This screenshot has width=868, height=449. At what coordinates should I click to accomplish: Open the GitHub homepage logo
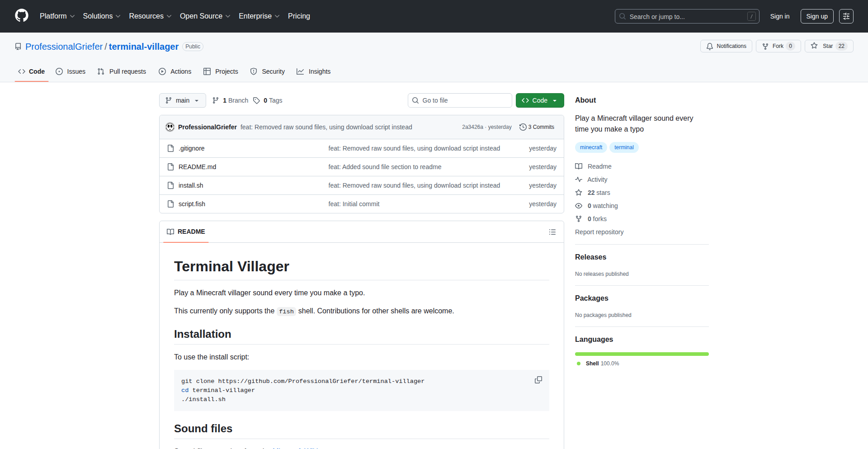[x=22, y=16]
